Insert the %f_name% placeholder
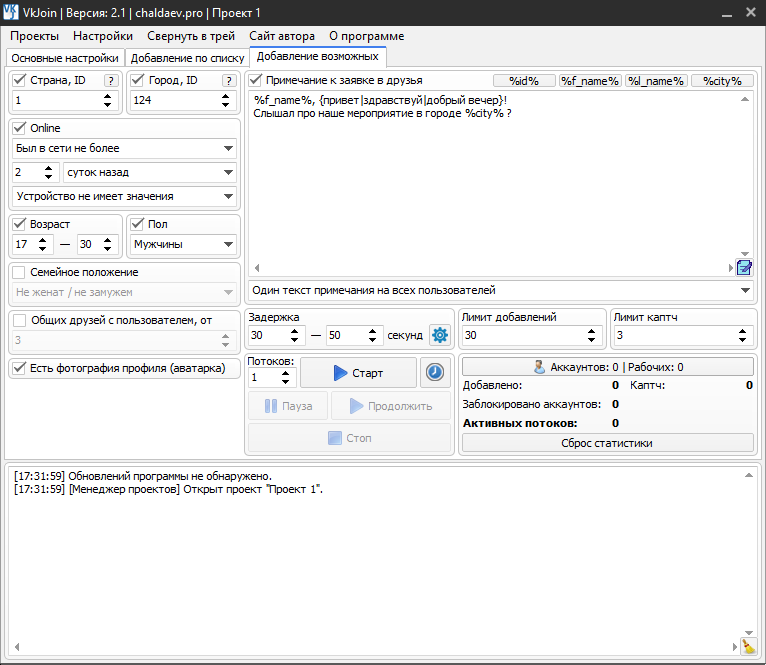This screenshot has width=766, height=665. pos(590,81)
